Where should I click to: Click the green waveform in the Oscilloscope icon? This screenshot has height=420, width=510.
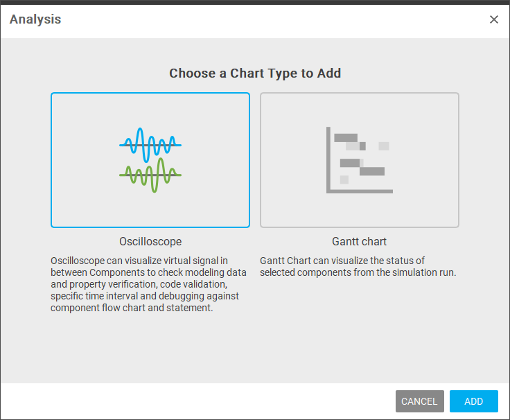pyautogui.click(x=150, y=175)
